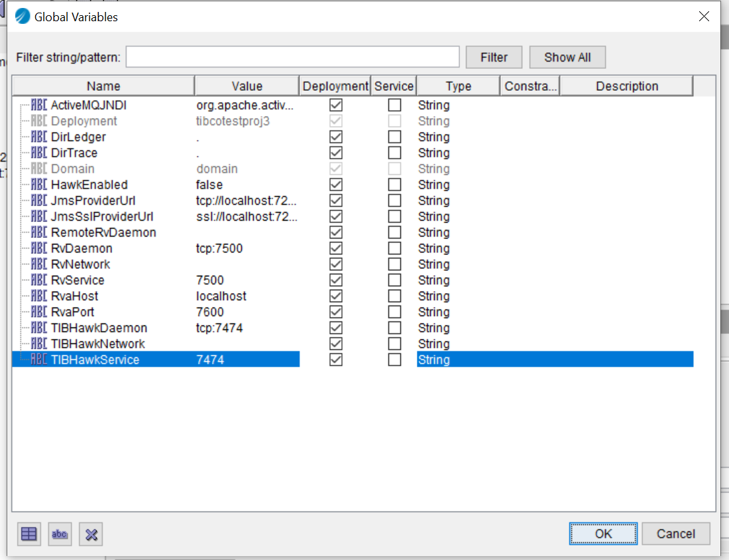Click the Filter button
This screenshot has width=729, height=560.
pyautogui.click(x=494, y=57)
